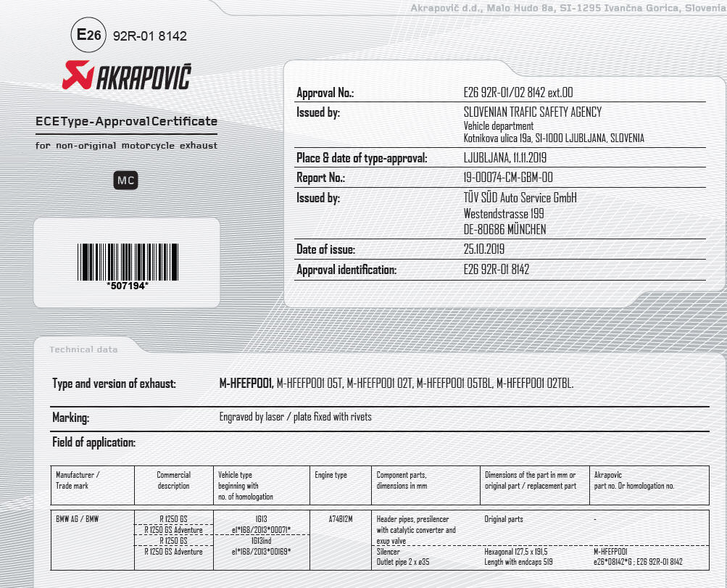727x588 pixels.
Task: Select report number '19-00074-CM-GBM-00'
Action: click(508, 177)
